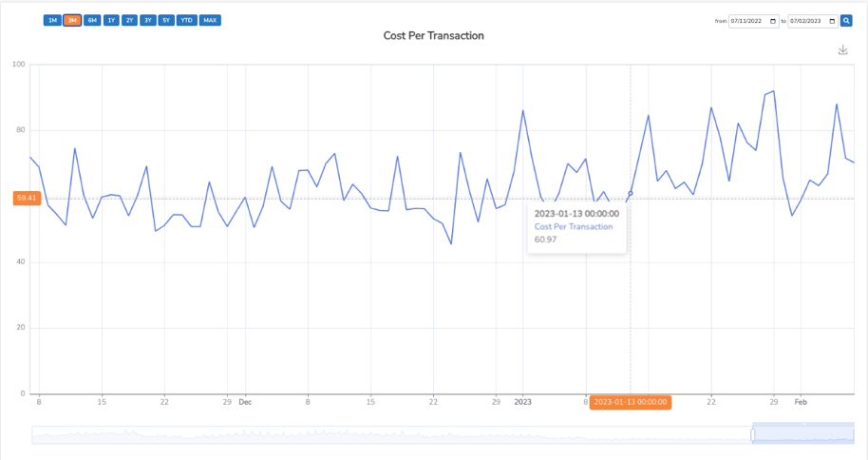Click the 2023-01-13 data point marker
Image resolution: width=868 pixels, height=460 pixels.
tap(630, 193)
